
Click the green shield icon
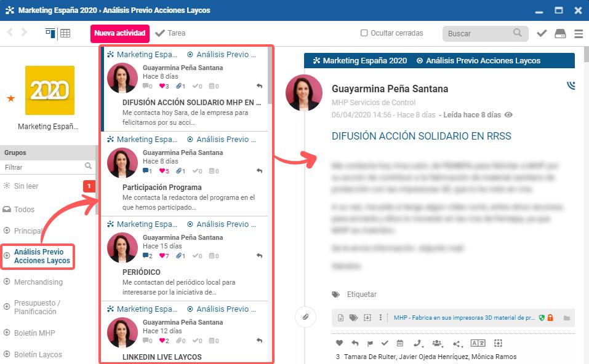click(x=542, y=318)
